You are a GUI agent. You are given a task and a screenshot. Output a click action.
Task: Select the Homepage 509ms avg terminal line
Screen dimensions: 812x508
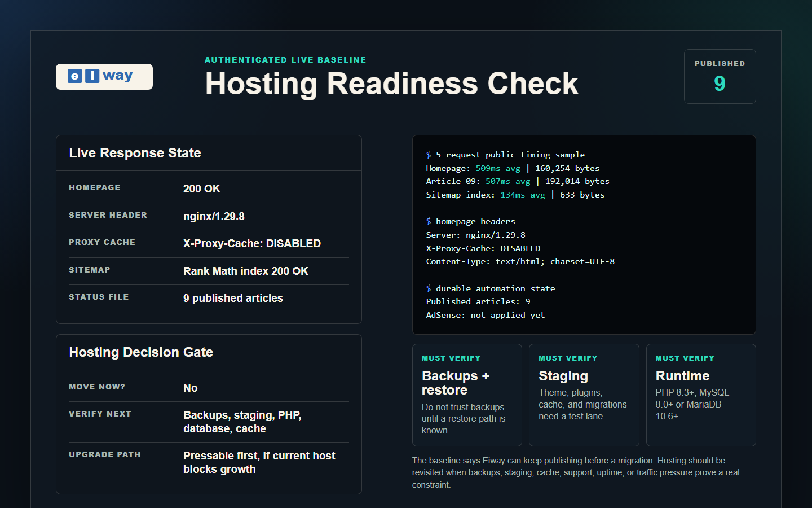pyautogui.click(x=513, y=168)
